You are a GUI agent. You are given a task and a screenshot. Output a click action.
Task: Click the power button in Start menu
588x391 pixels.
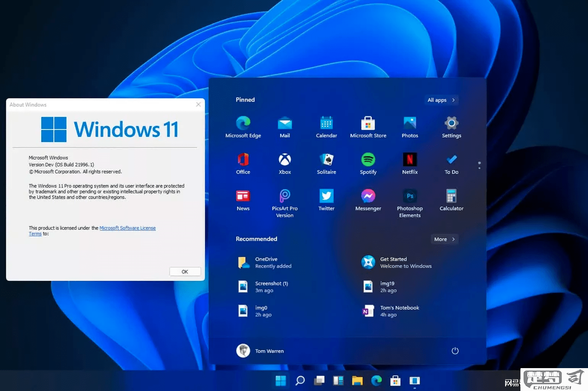click(x=455, y=351)
